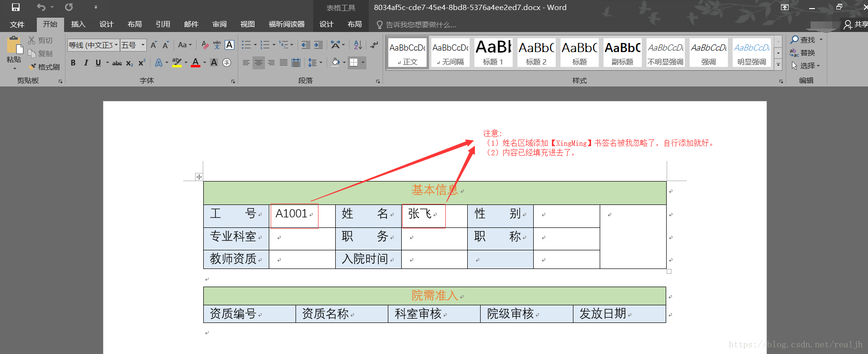This screenshot has height=354, width=868.
Task: Toggle underline formatting
Action: [98, 63]
